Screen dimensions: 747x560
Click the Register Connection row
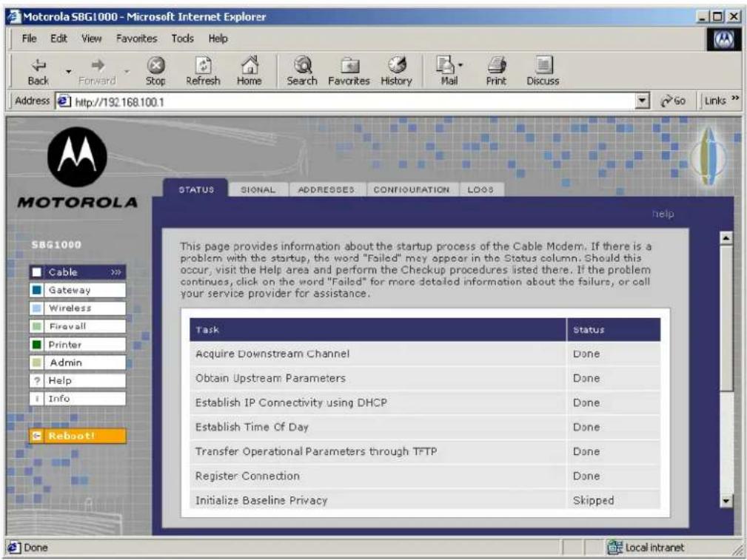[x=425, y=476]
